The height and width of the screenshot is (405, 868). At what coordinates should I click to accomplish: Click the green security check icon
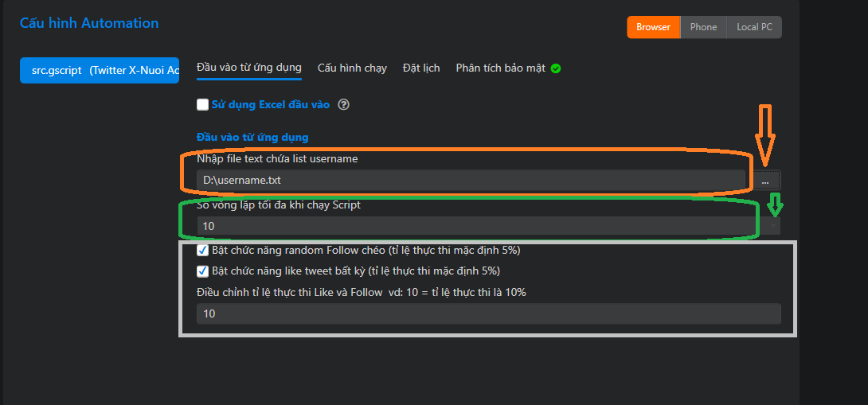556,68
